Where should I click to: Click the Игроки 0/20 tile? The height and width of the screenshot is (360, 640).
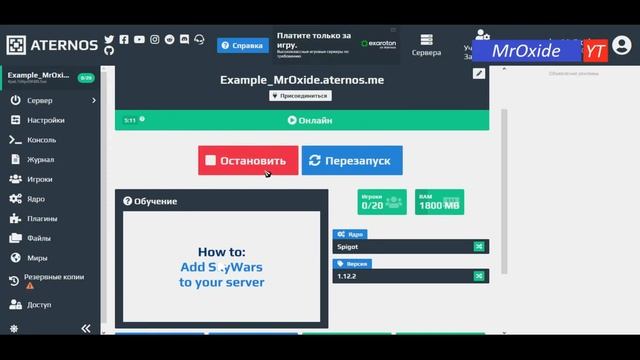click(x=382, y=202)
